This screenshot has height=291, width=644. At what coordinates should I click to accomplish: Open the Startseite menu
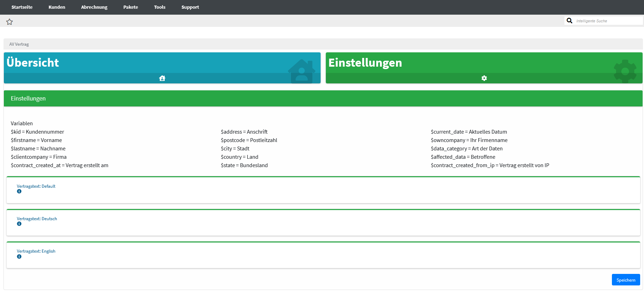pos(22,7)
